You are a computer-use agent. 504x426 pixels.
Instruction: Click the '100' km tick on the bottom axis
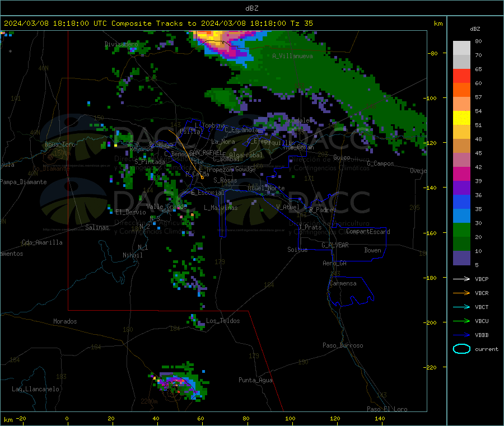click(290, 418)
